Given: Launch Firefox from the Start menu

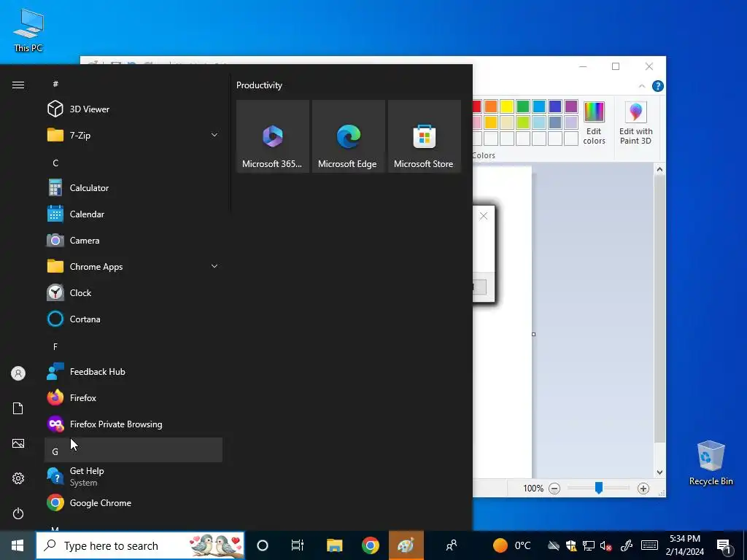Looking at the screenshot, I should 133,397.
